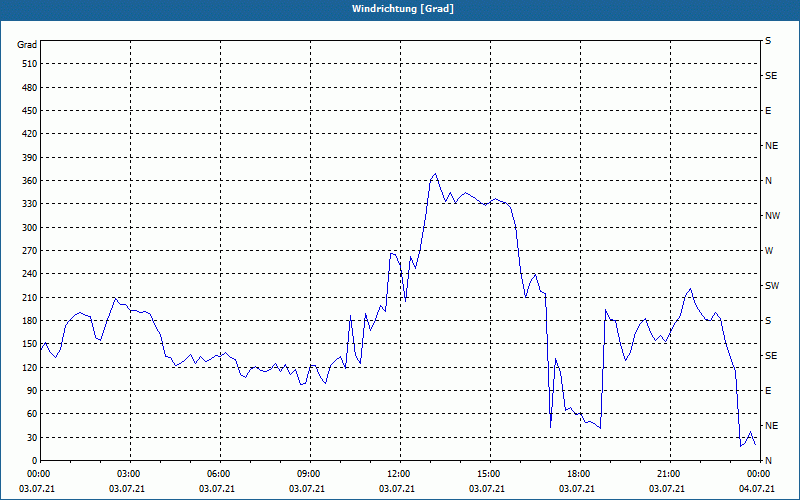This screenshot has height=500, width=800.
Task: Click the 330 label on the left axis
Action: pos(30,204)
